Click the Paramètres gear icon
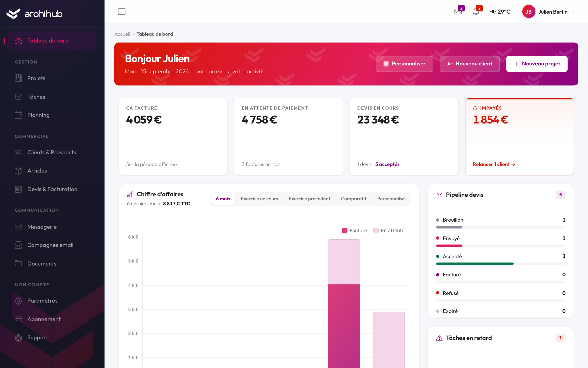Screen dimensions: 588x368 click(19, 301)
